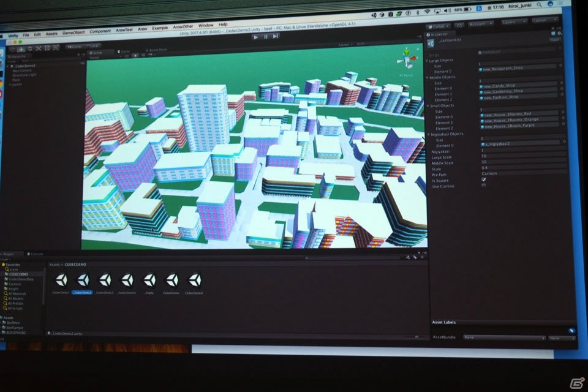Toggle scene lighting button in Scene toolbar
The image size is (588, 392).
(135, 55)
